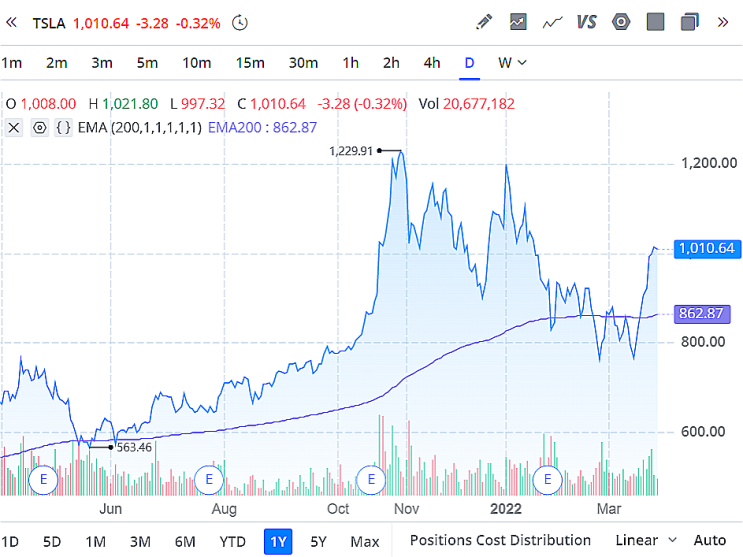Switch to 2m interval
The width and height of the screenshot is (743, 557).
click(56, 63)
